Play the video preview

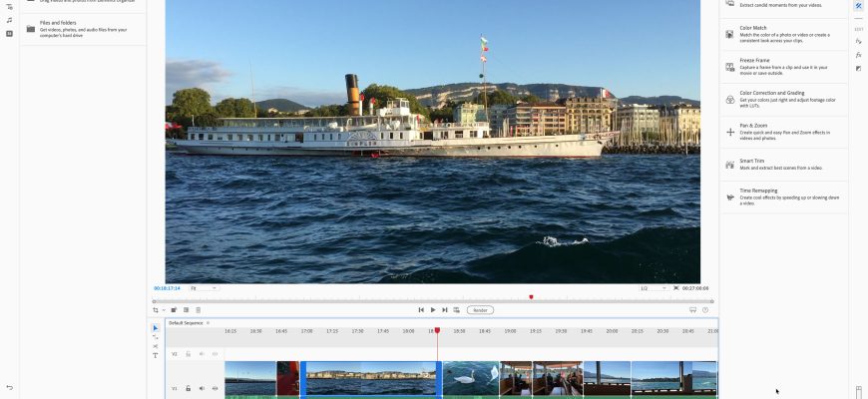pyautogui.click(x=433, y=310)
